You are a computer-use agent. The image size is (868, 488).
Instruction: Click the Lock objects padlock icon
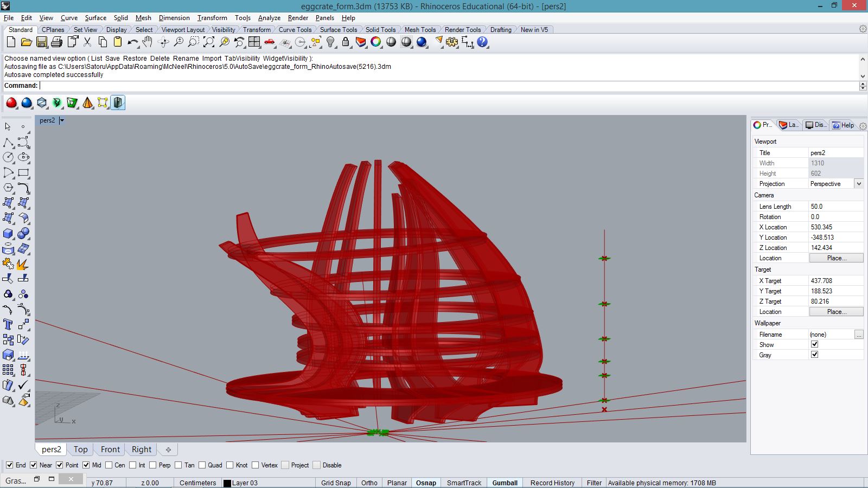tap(346, 42)
